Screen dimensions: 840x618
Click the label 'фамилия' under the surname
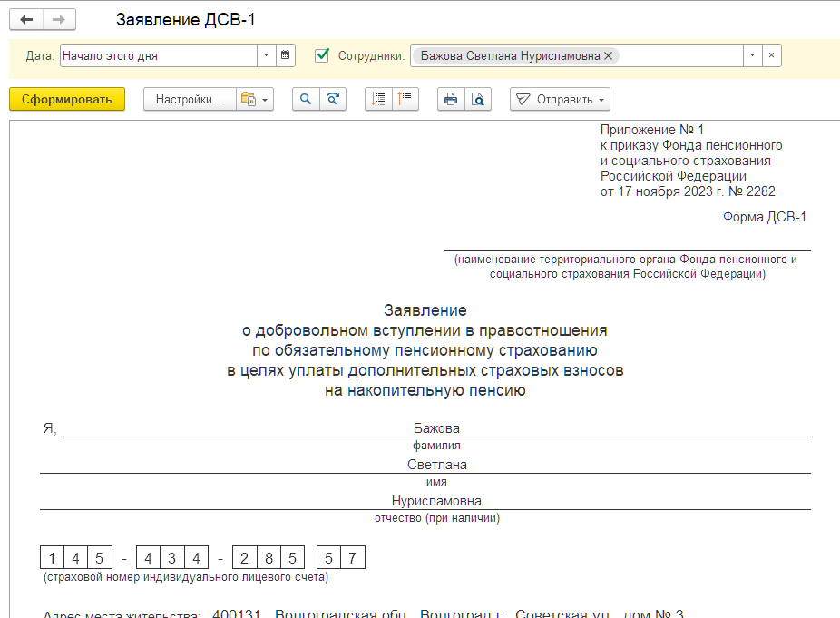[436, 446]
